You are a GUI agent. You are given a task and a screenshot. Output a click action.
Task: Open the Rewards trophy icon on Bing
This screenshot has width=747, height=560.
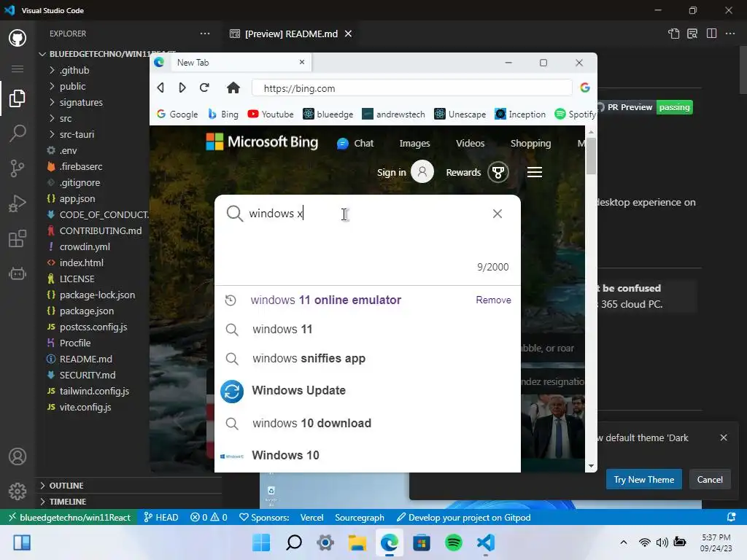click(x=498, y=172)
